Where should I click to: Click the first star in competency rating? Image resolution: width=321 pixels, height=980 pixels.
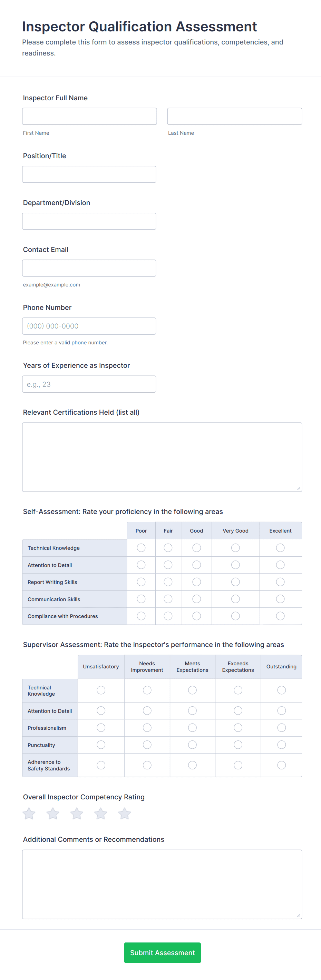coord(29,814)
